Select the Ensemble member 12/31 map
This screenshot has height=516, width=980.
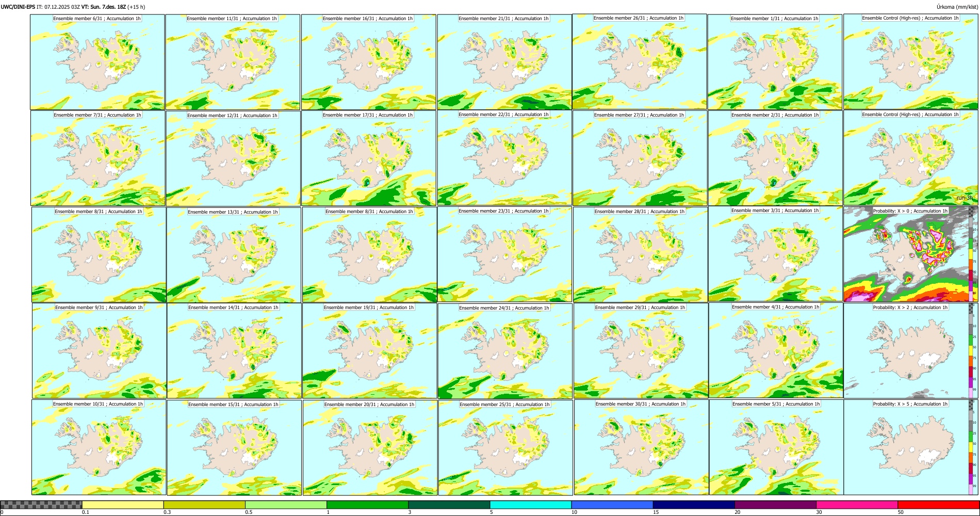coord(233,158)
